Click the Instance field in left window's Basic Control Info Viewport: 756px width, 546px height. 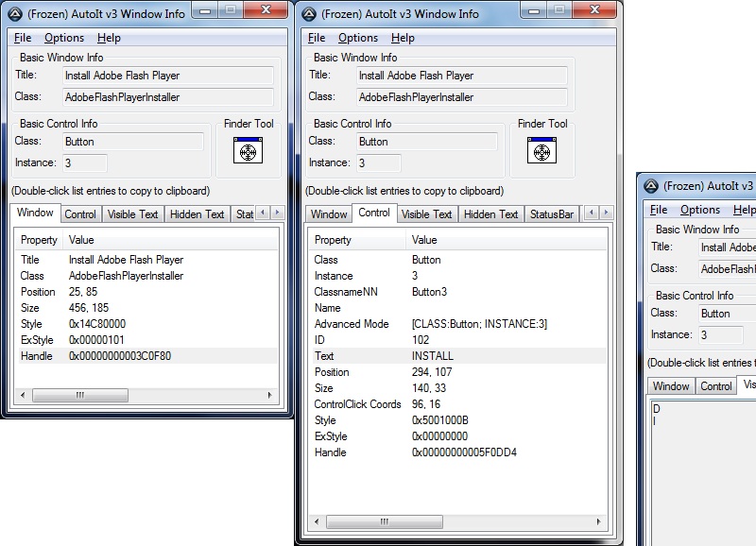point(85,162)
